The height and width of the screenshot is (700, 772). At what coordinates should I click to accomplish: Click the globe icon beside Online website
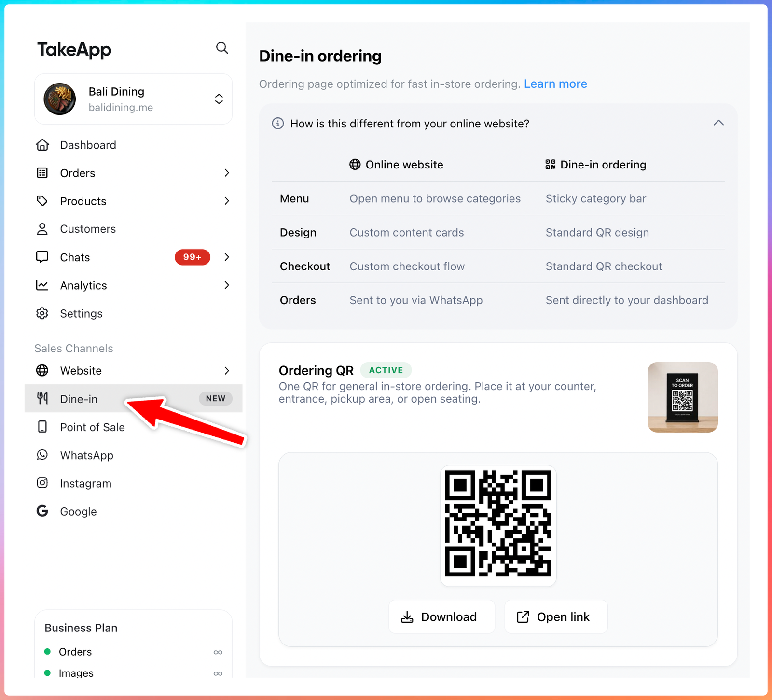355,165
